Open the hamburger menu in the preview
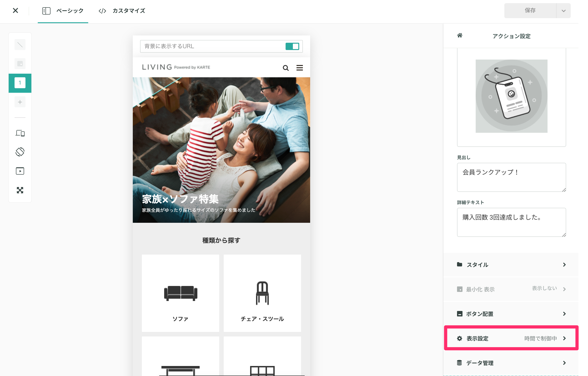Image resolution: width=588 pixels, height=376 pixels. pos(299,68)
